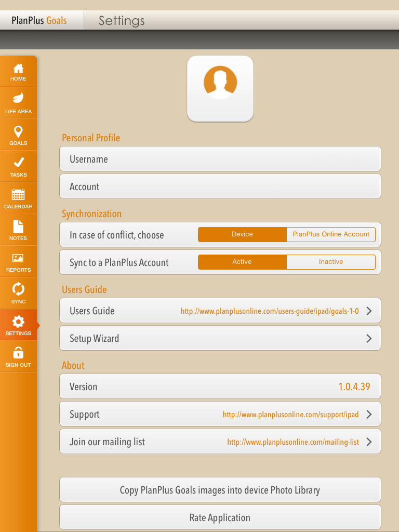Go to Home via the house icon
The height and width of the screenshot is (532, 399).
tap(18, 69)
